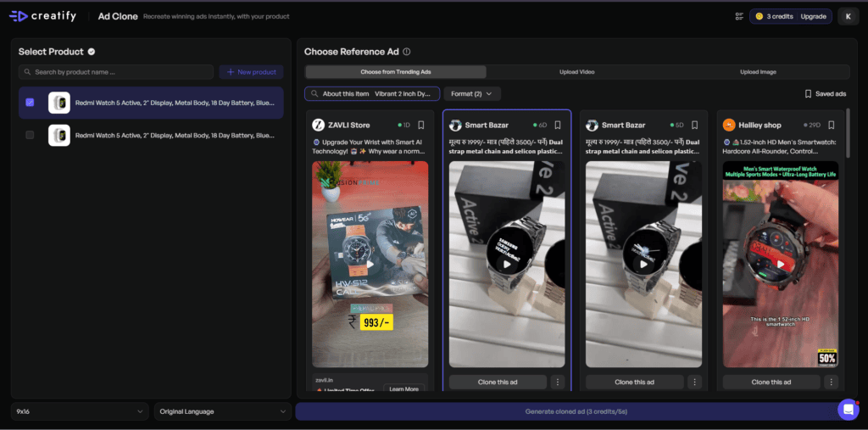Bookmark the ZAVLI Store ad
The width and height of the screenshot is (868, 430).
(x=421, y=125)
